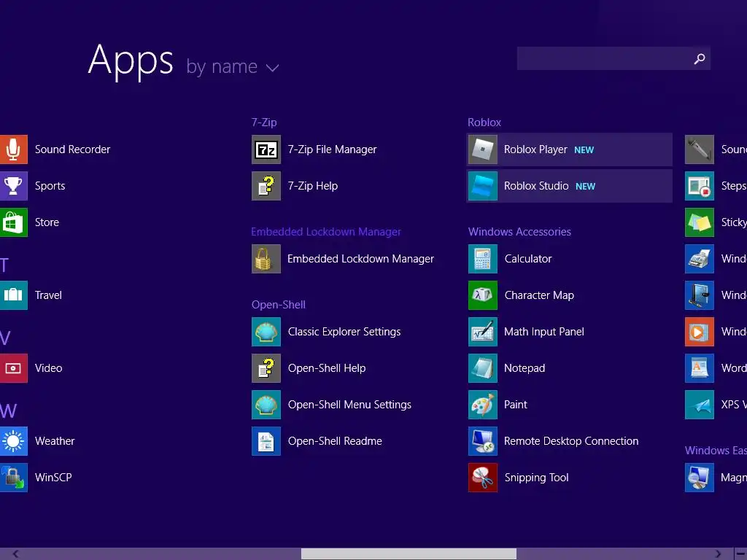Open the Open-Shell Help icon
This screenshot has width=747, height=560.
pyautogui.click(x=266, y=368)
